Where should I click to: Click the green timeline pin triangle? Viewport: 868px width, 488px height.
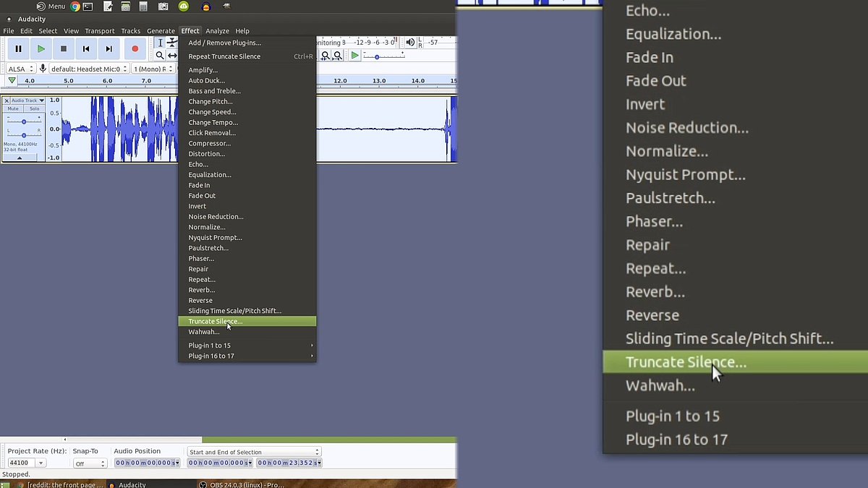[x=12, y=80]
